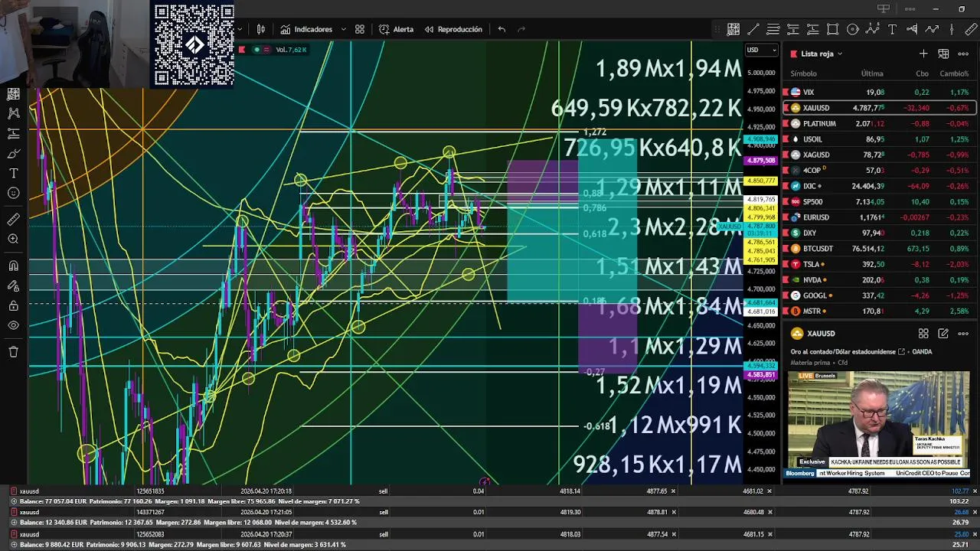Viewport: 980px width, 551px height.
Task: Toggle hide all drawings with the eye icon
Action: point(13,326)
